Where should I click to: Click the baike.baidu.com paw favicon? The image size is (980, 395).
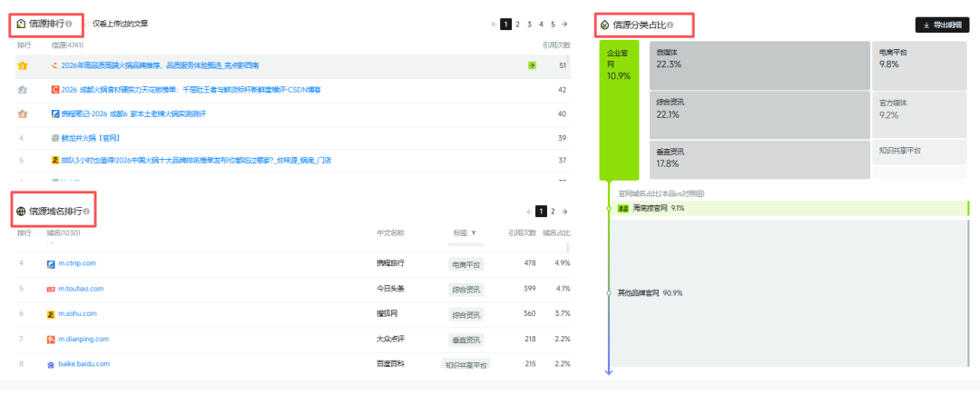(51, 364)
